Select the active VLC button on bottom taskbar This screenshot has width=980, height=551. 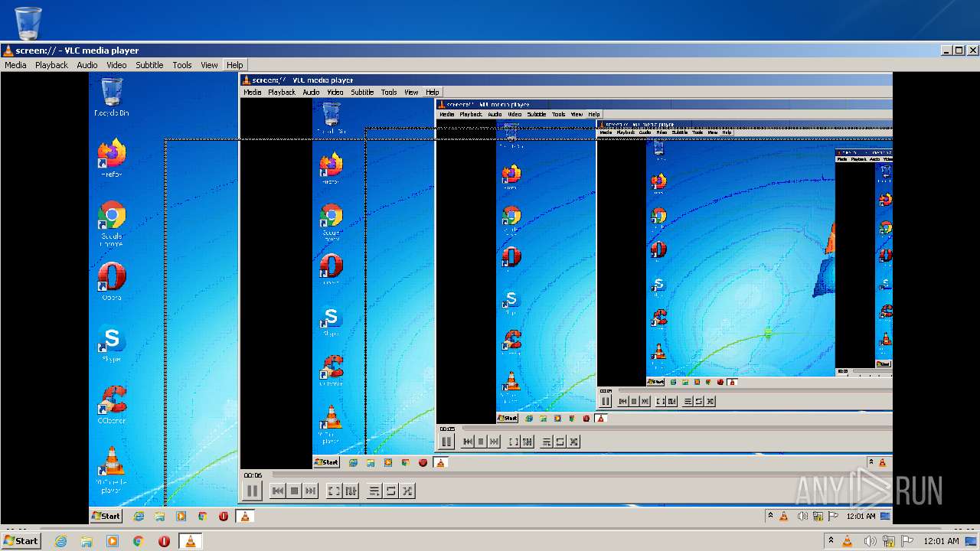click(190, 541)
